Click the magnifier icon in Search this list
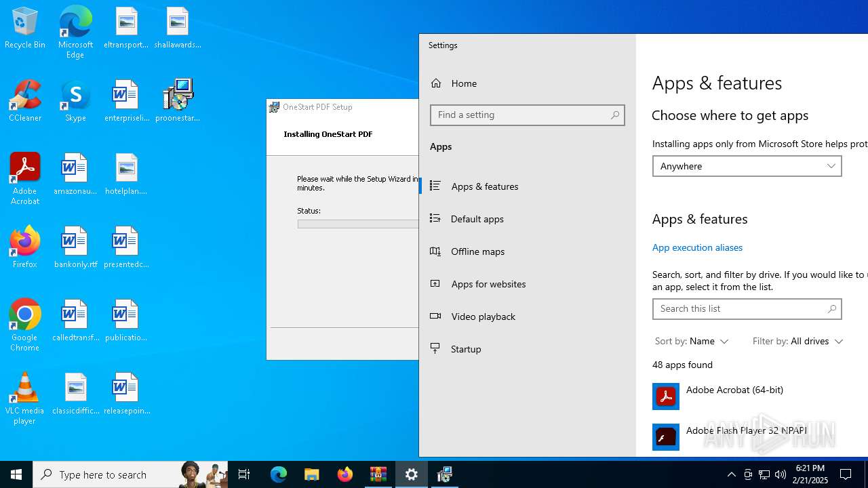Screen dimensions: 868x488 [831, 308]
